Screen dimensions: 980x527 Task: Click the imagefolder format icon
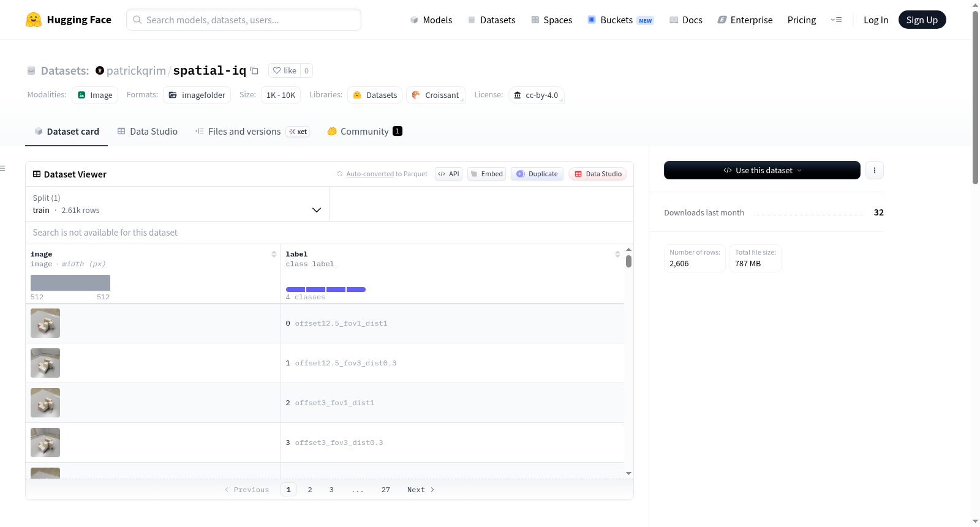coord(173,95)
